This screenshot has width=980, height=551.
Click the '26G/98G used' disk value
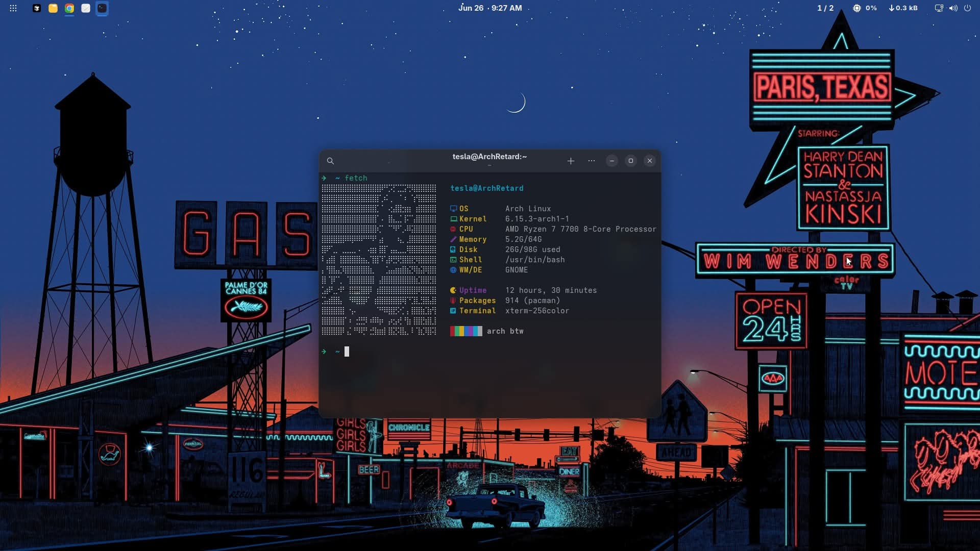(533, 249)
